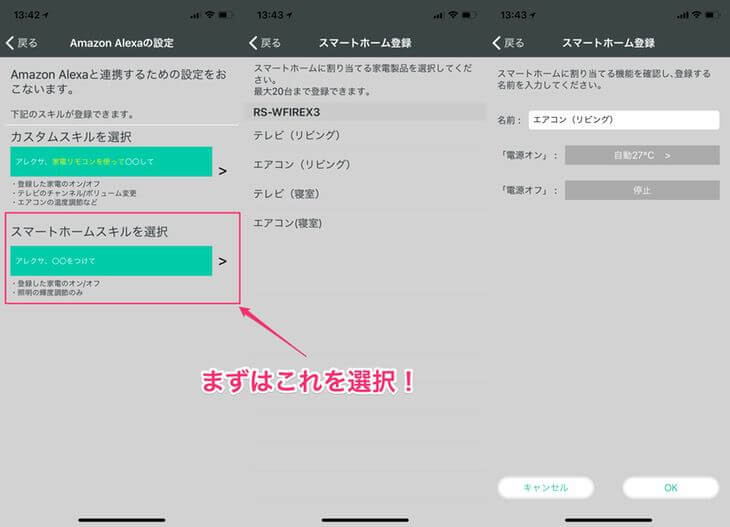The width and height of the screenshot is (730, 527).
Task: Open the chevron next to スマートホームスキル banner
Action: [223, 261]
